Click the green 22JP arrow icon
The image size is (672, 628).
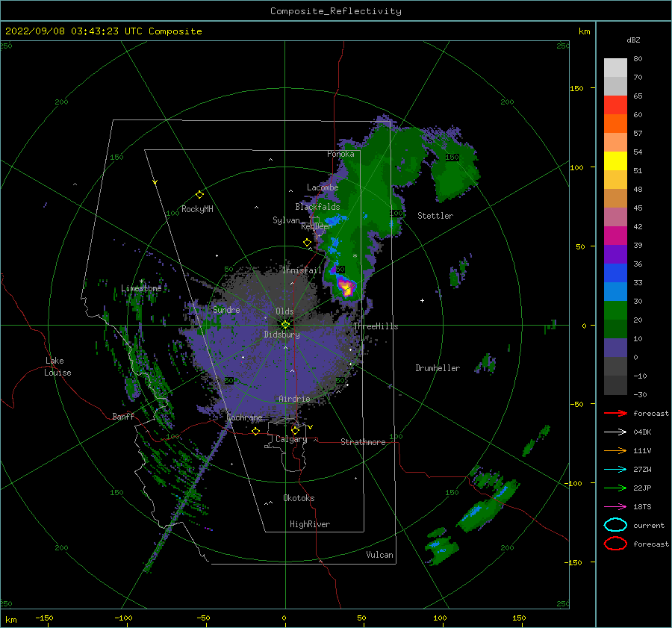pyautogui.click(x=615, y=488)
